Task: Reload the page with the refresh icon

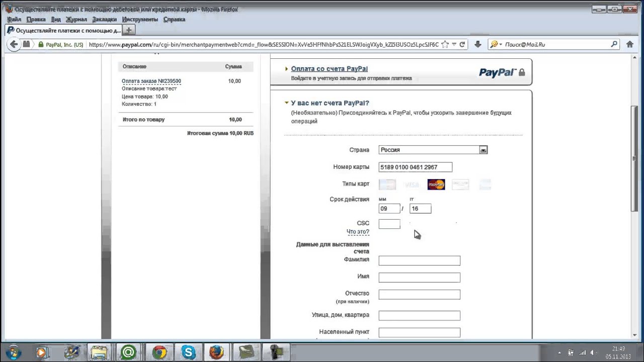Action: [x=462, y=44]
